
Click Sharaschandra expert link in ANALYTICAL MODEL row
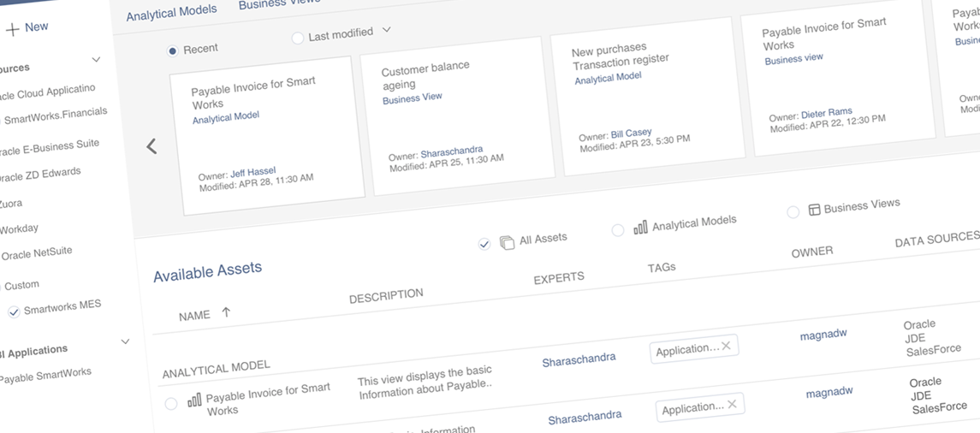click(579, 360)
